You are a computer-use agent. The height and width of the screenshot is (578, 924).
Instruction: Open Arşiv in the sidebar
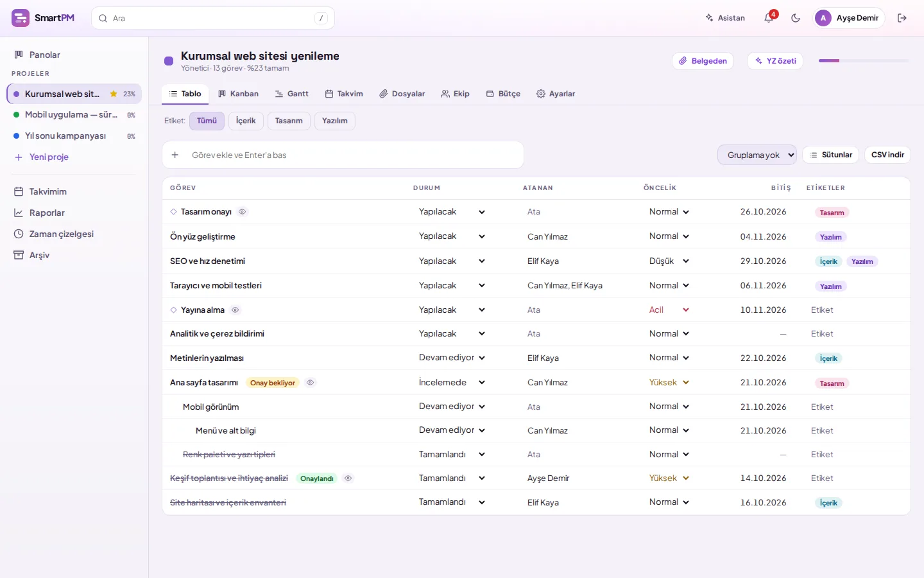(74, 255)
